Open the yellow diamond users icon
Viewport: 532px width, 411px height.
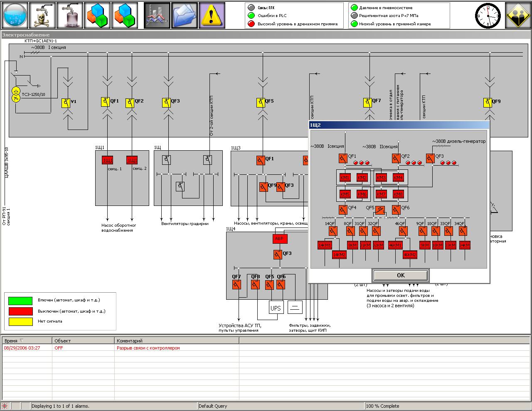[x=518, y=15]
